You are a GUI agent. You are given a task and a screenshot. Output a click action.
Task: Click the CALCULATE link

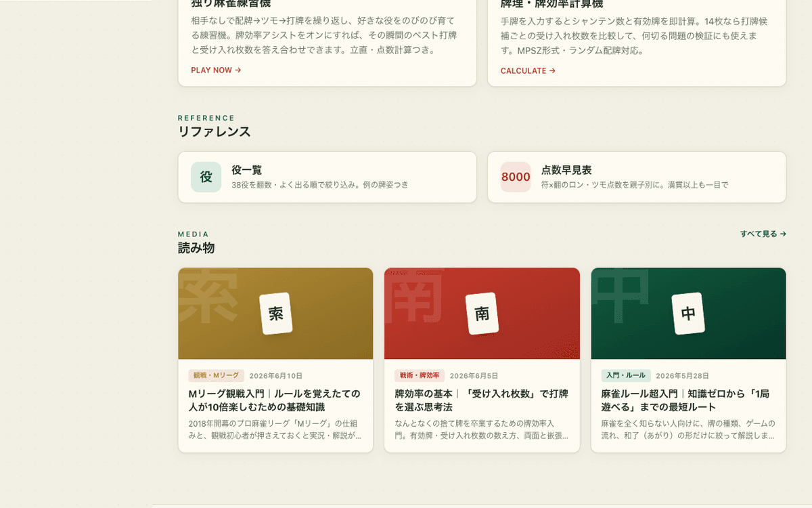528,70
